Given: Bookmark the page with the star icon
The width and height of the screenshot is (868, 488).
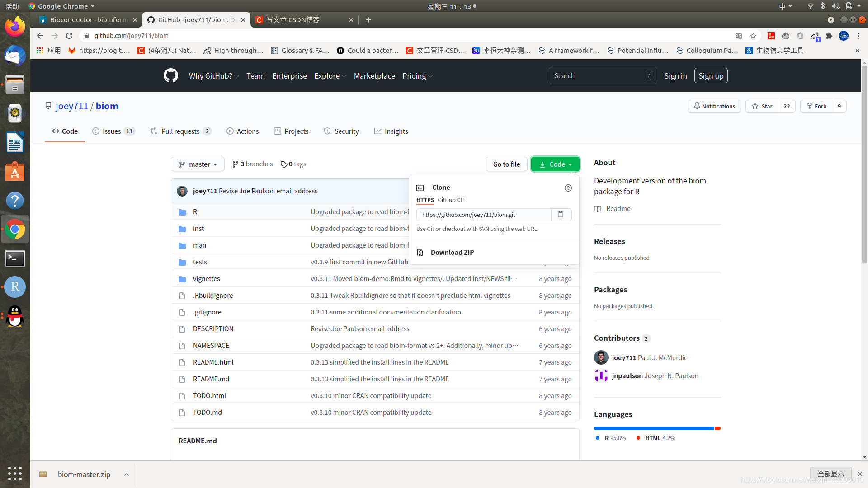Looking at the screenshot, I should 753,36.
